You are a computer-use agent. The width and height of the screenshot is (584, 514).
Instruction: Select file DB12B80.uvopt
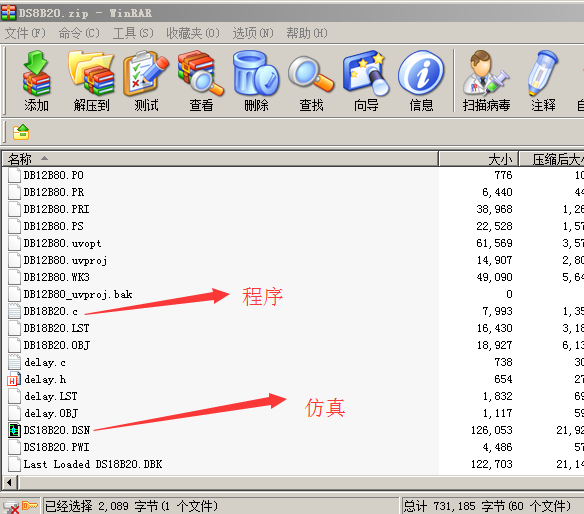pos(62,243)
